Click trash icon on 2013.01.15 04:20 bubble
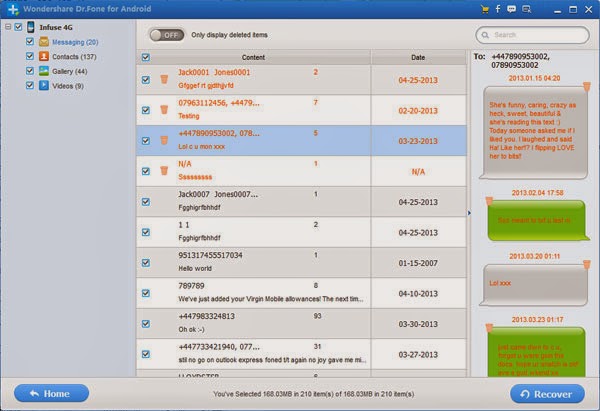Viewport: 600px width, 411px height. (587, 86)
